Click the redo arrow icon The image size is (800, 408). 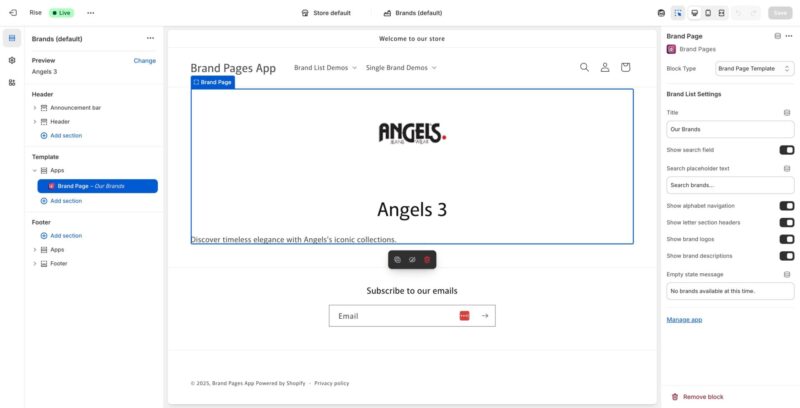tap(754, 13)
